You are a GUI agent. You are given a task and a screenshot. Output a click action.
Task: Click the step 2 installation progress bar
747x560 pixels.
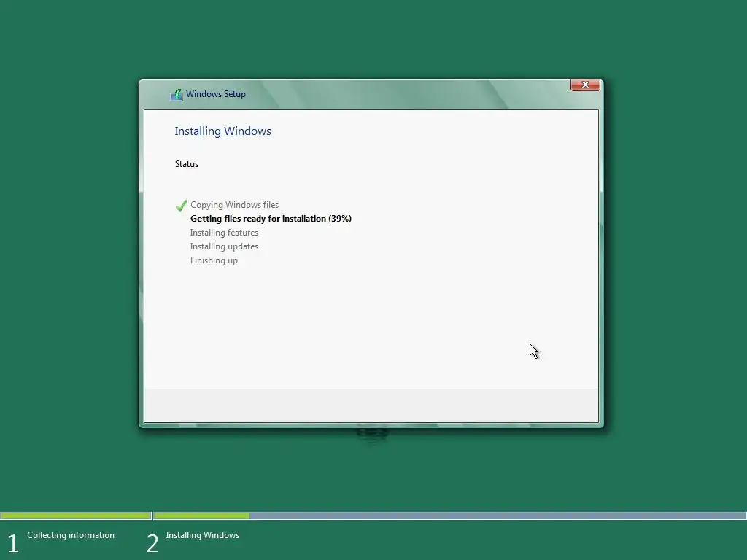(449, 516)
